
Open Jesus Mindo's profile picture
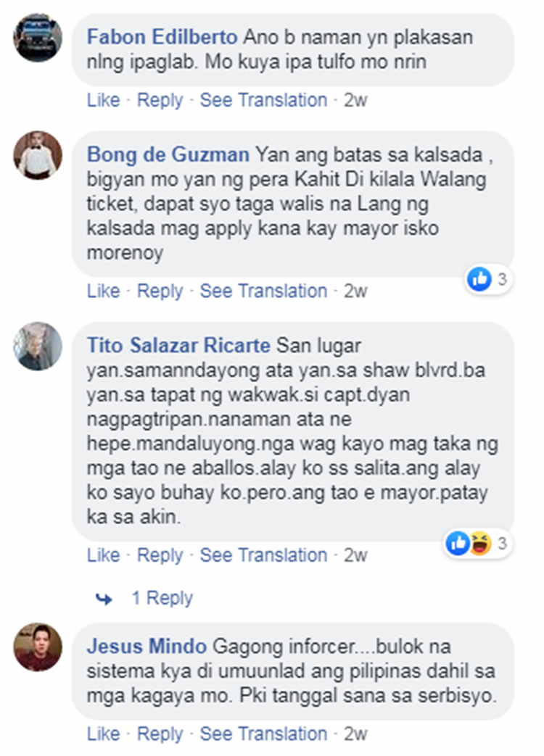click(x=38, y=647)
